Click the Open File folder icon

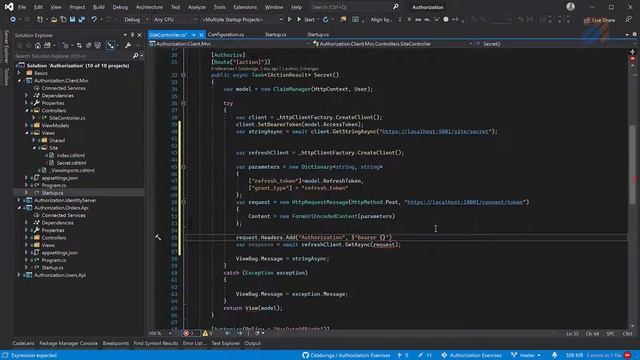coord(54,19)
